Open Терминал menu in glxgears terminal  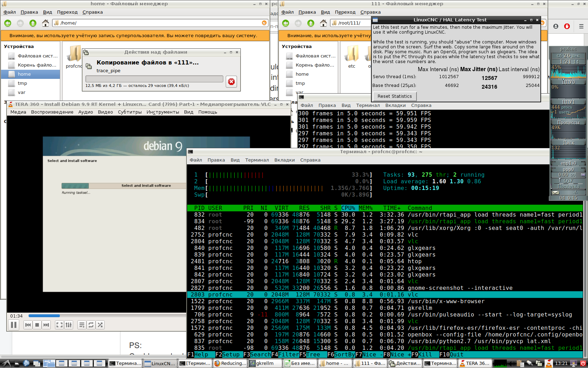[x=368, y=105]
